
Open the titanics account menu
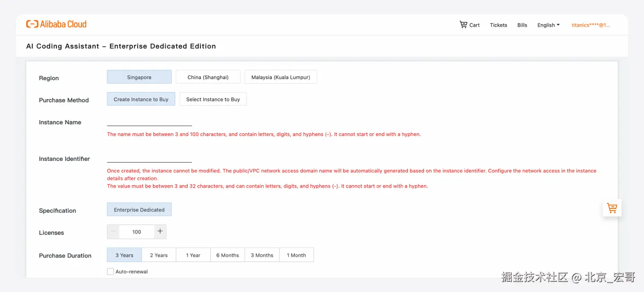pos(591,25)
